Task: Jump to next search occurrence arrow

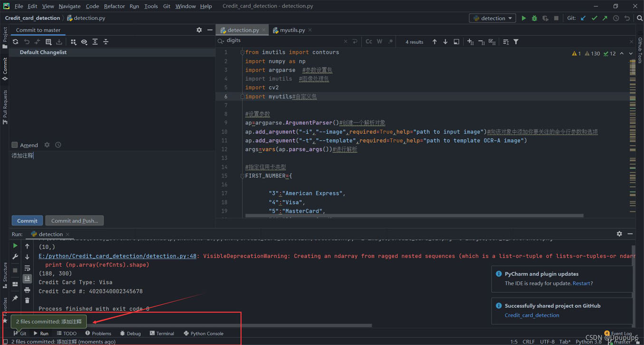Action: coord(445,42)
